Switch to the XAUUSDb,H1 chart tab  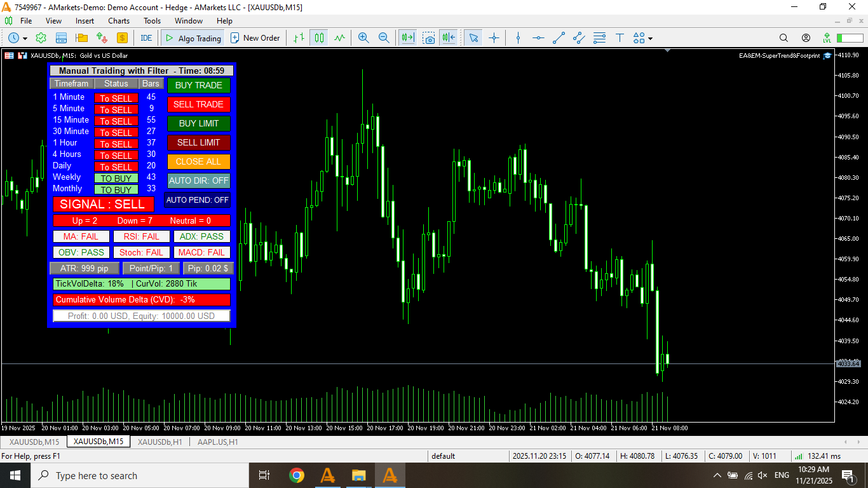pos(159,442)
